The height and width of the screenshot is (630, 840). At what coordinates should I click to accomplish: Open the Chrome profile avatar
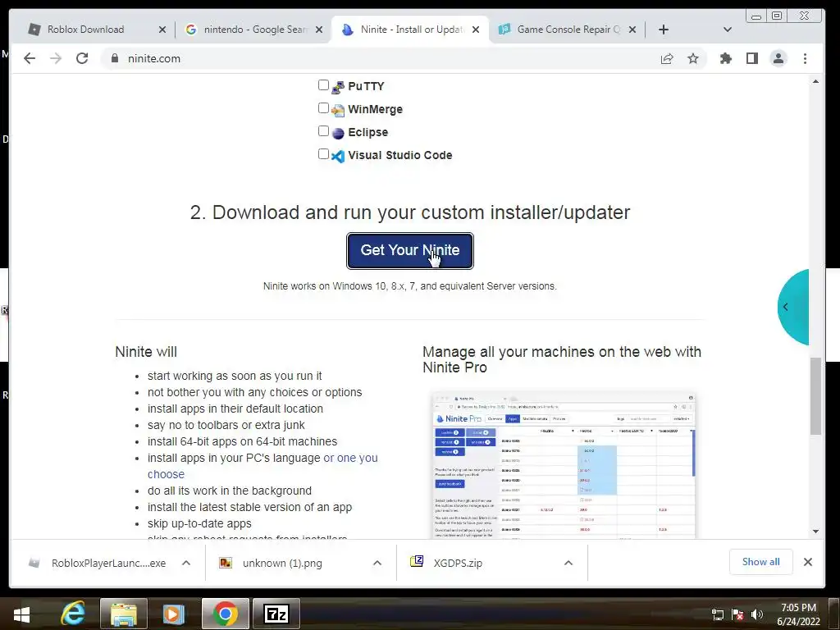778,58
